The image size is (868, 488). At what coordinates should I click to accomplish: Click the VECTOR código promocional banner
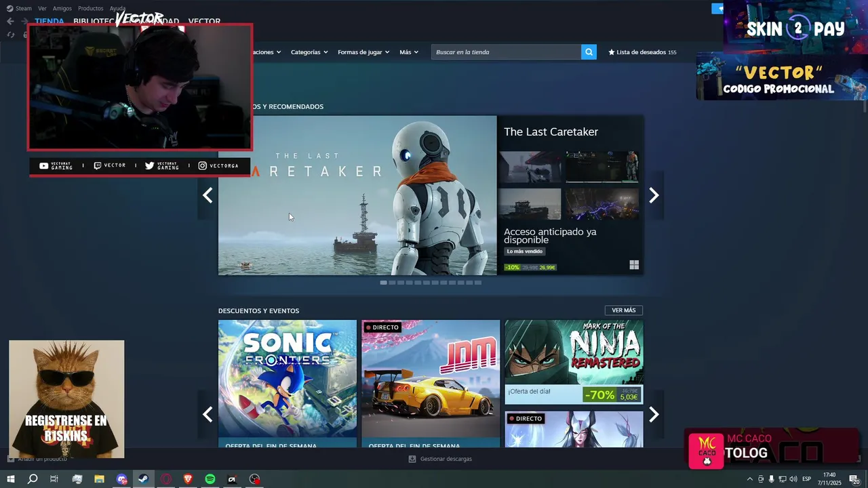pyautogui.click(x=782, y=77)
